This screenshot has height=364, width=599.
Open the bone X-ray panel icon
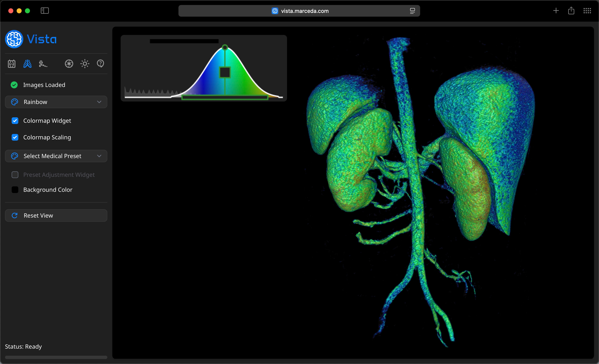12,64
